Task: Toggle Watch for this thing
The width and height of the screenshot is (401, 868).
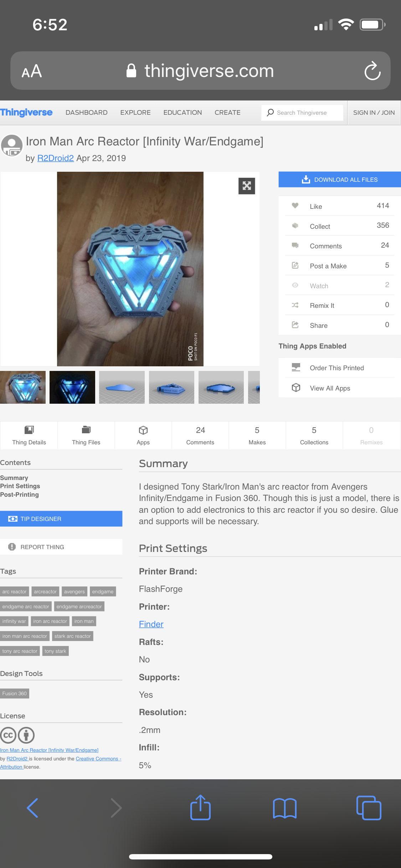Action: [x=339, y=285]
